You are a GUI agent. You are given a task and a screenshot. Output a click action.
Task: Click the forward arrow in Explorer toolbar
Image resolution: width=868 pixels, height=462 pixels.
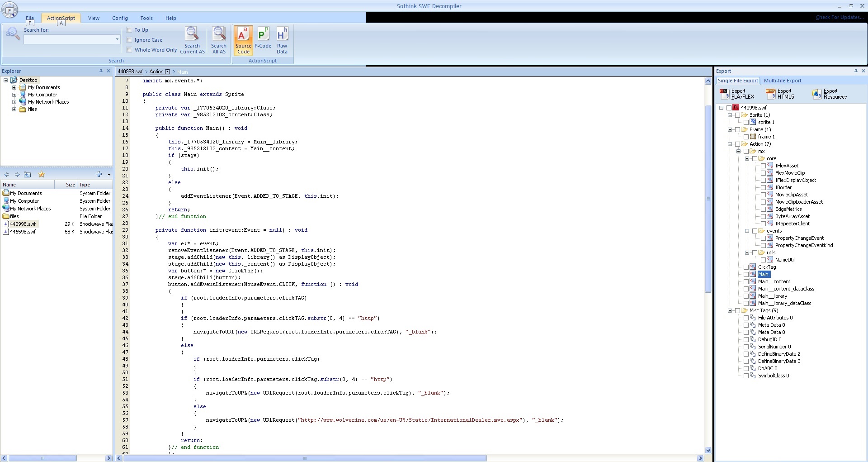pos(17,175)
